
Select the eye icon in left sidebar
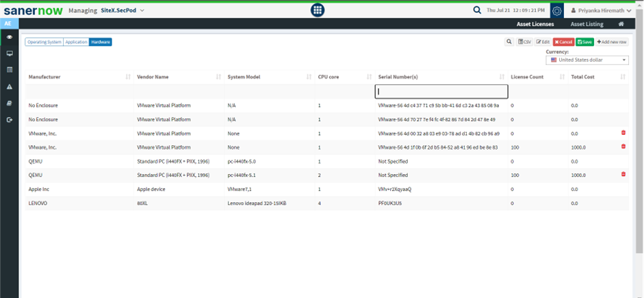(x=10, y=37)
